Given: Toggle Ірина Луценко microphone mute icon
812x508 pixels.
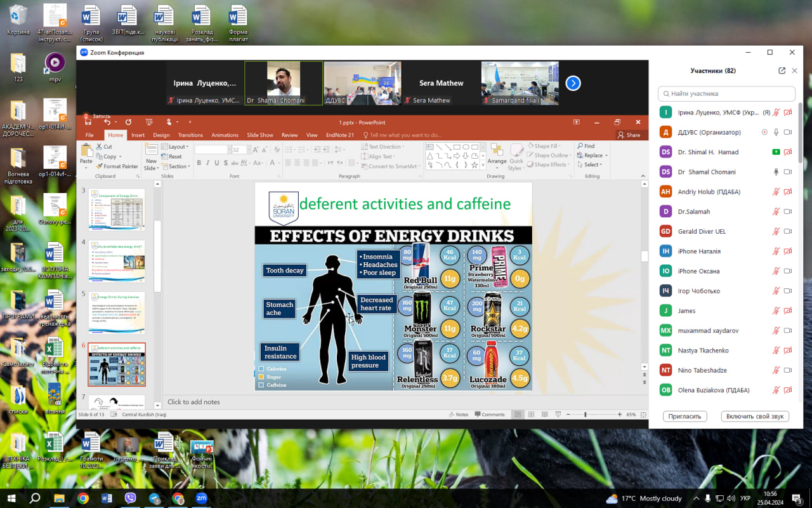Looking at the screenshot, I should [776, 112].
